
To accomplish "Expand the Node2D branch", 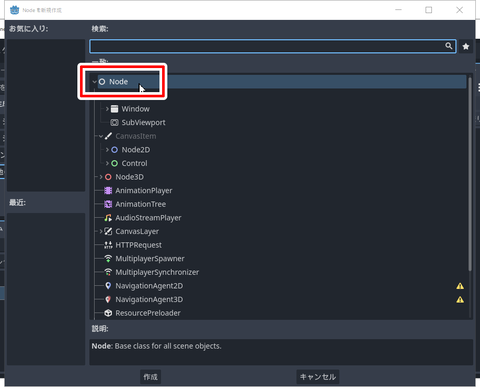I will pos(107,150).
